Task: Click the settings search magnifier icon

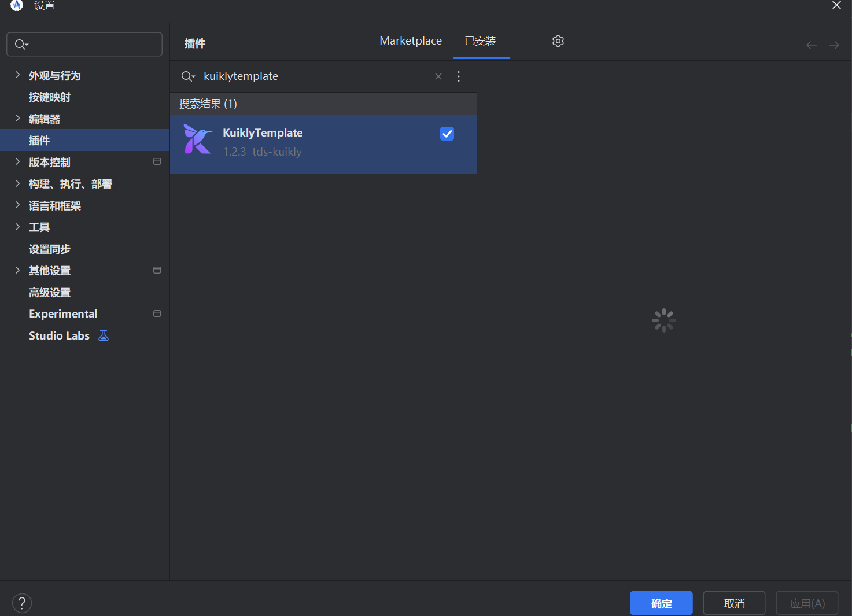Action: click(x=21, y=45)
